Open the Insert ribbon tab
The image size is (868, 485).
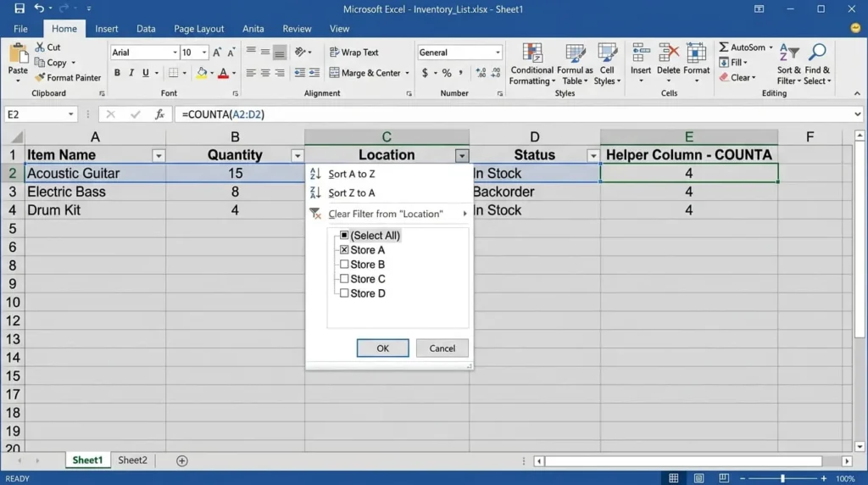click(x=106, y=29)
